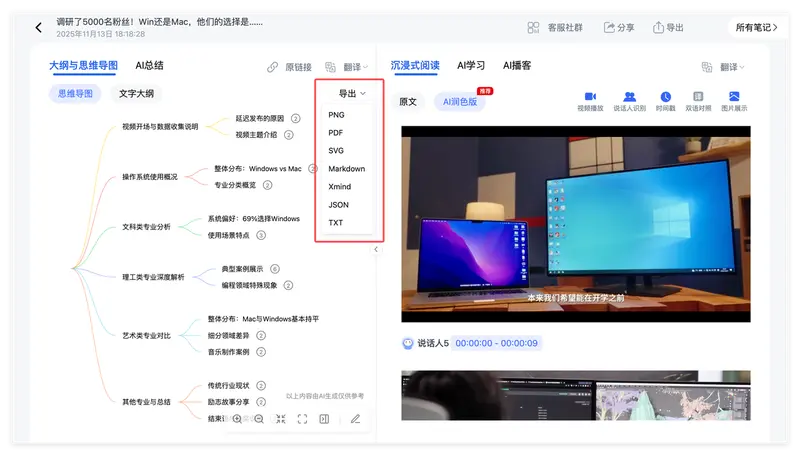Expand 典型案例展示 node count badge 6

[274, 269]
